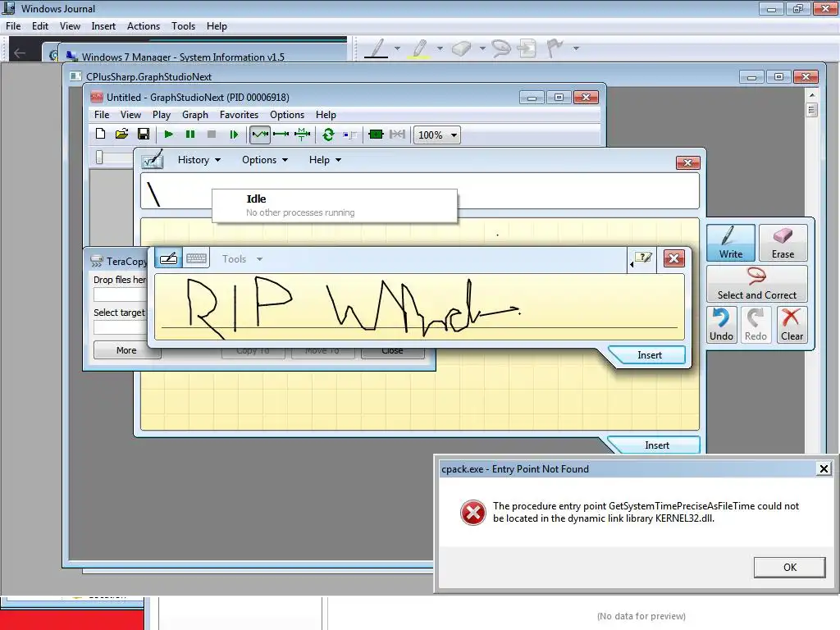Viewport: 840px width, 630px height.
Task: Click the scroll up arrow in CPlusSharp window
Action: tap(811, 95)
